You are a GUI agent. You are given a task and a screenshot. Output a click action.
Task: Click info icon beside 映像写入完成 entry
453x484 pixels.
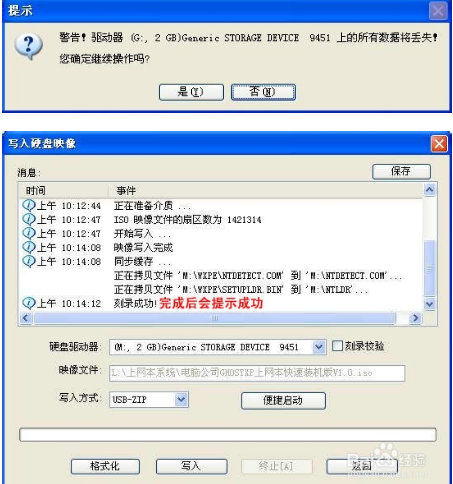(29, 247)
